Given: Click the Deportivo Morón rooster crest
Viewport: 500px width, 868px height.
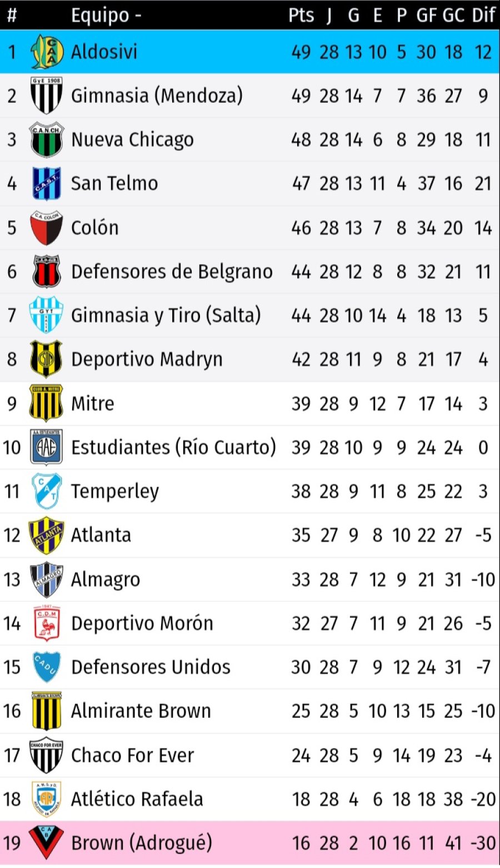Looking at the screenshot, I should [x=46, y=623].
